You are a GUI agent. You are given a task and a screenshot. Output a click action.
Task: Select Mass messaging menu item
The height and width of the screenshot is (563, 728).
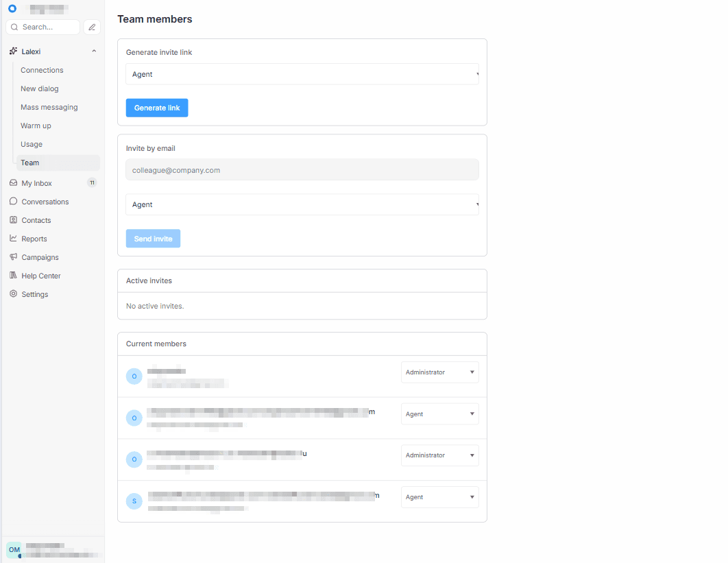pos(49,107)
